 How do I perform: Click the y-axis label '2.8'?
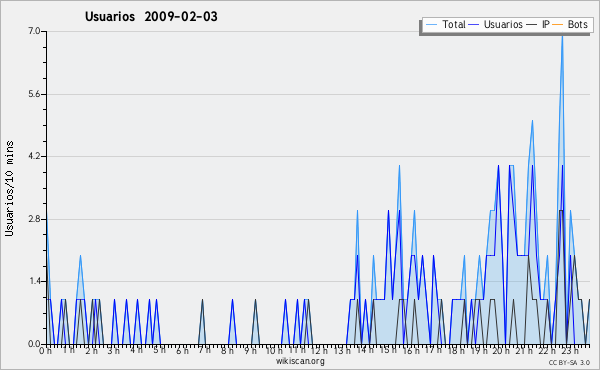coord(34,219)
